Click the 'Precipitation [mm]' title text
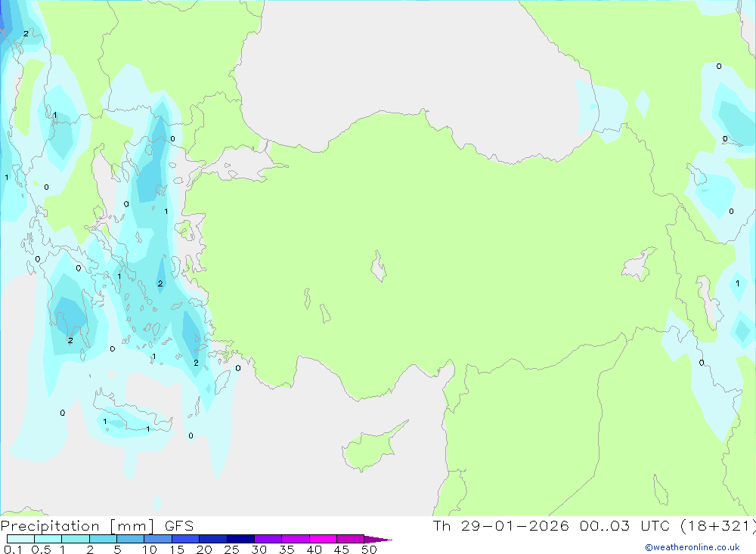Image resolution: width=756 pixels, height=554 pixels. pyautogui.click(x=77, y=526)
